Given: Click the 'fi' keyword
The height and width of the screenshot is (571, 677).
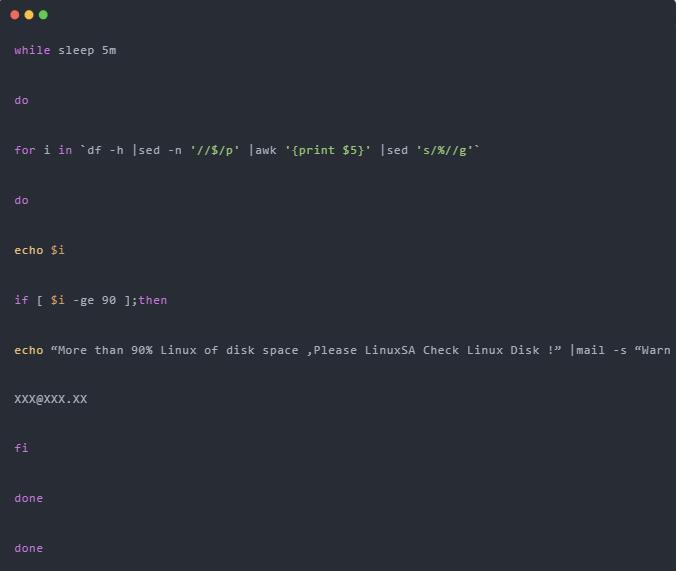Looking at the screenshot, I should pyautogui.click(x=21, y=449).
